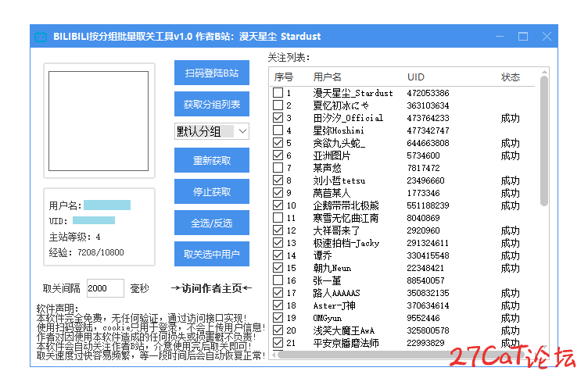
Task: Click the scroll-up arrow of the follow list
Action: (544, 72)
